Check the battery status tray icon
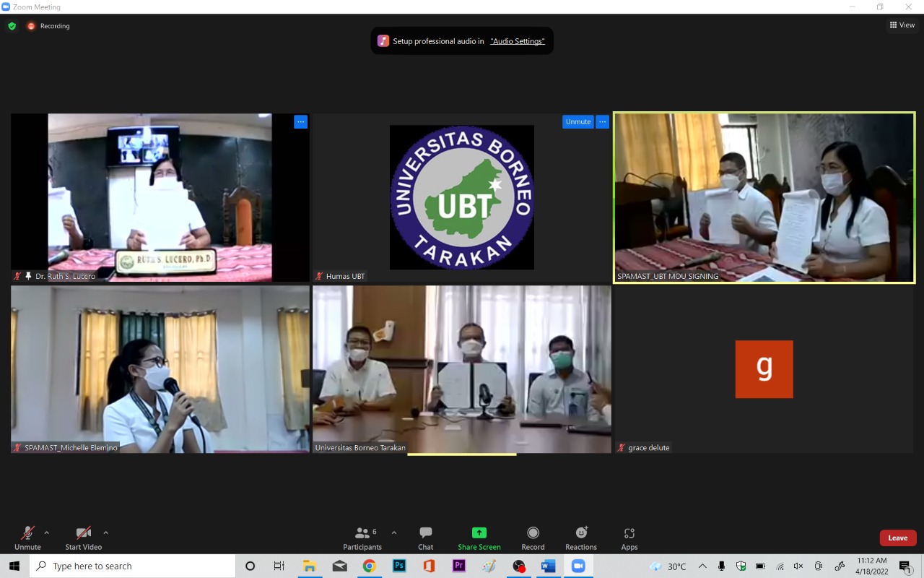The width and height of the screenshot is (924, 578). pos(760,566)
